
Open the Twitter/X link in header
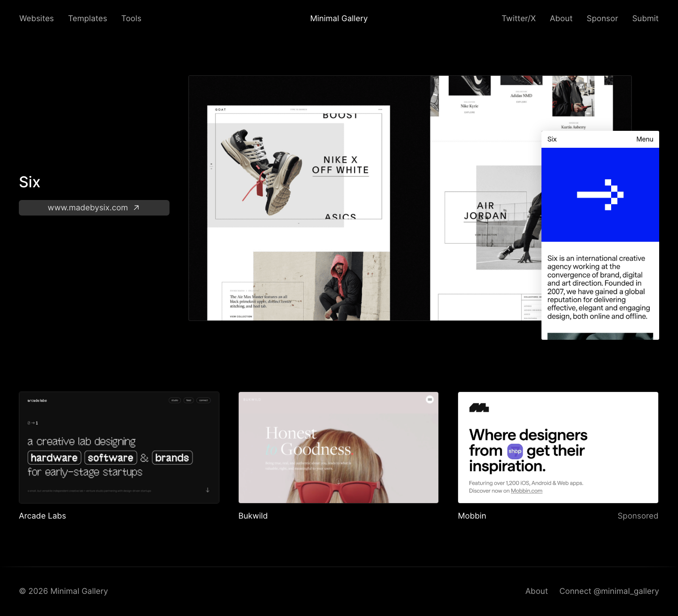518,18
